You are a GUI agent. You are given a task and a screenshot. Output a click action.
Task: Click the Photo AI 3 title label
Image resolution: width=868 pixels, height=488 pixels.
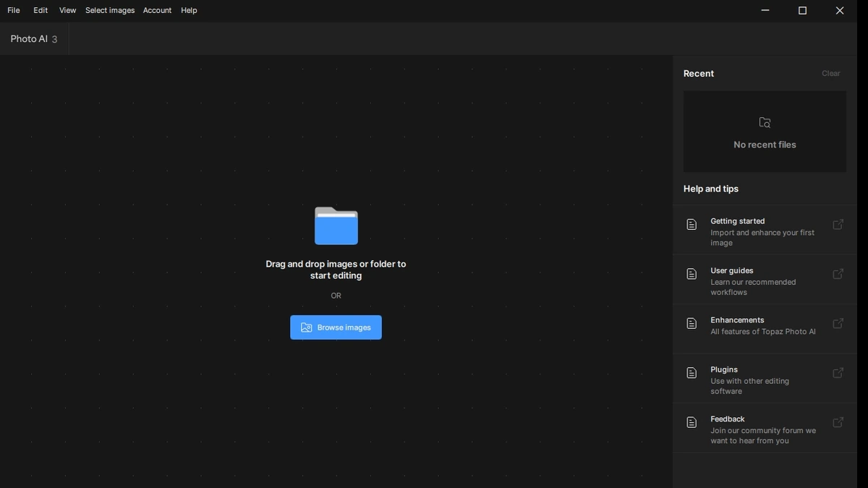(x=34, y=39)
